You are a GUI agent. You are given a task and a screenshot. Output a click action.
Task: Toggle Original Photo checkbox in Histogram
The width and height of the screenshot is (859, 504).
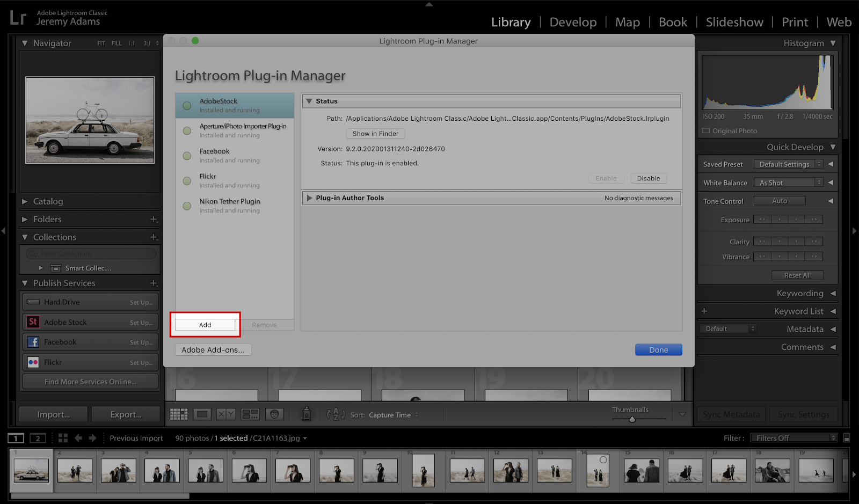point(706,130)
